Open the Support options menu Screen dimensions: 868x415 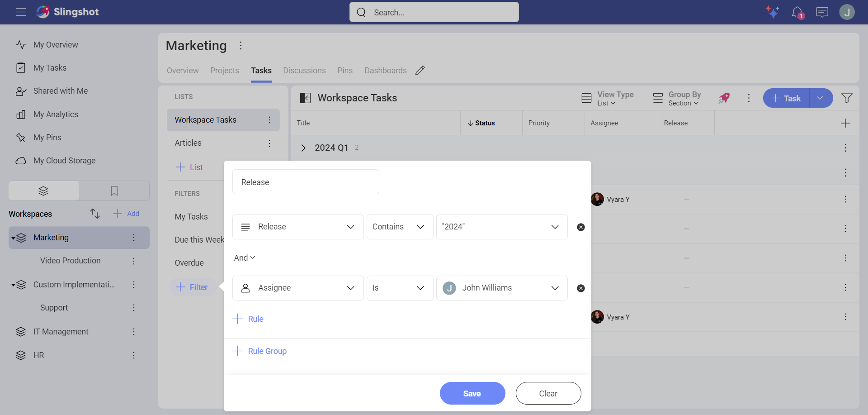click(x=134, y=308)
